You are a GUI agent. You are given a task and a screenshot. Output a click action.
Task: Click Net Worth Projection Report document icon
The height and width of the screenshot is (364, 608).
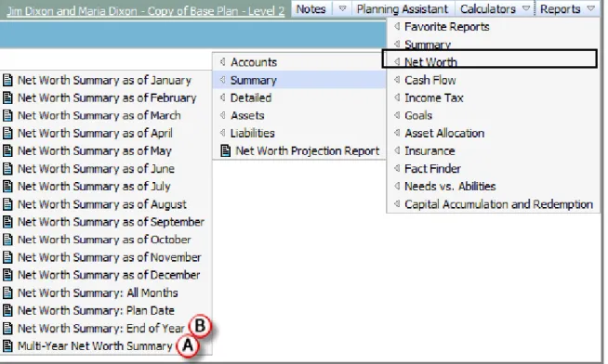click(225, 150)
